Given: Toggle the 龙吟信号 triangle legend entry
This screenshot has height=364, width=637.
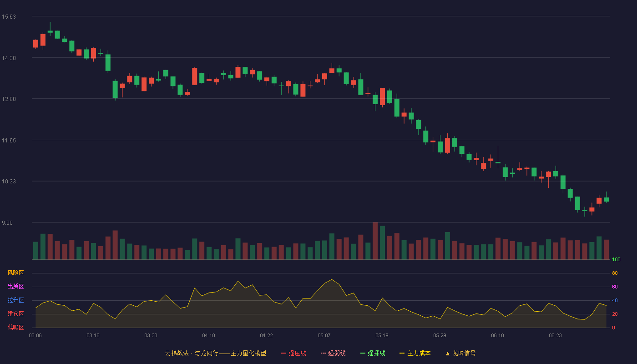Looking at the screenshot, I should pos(460,353).
